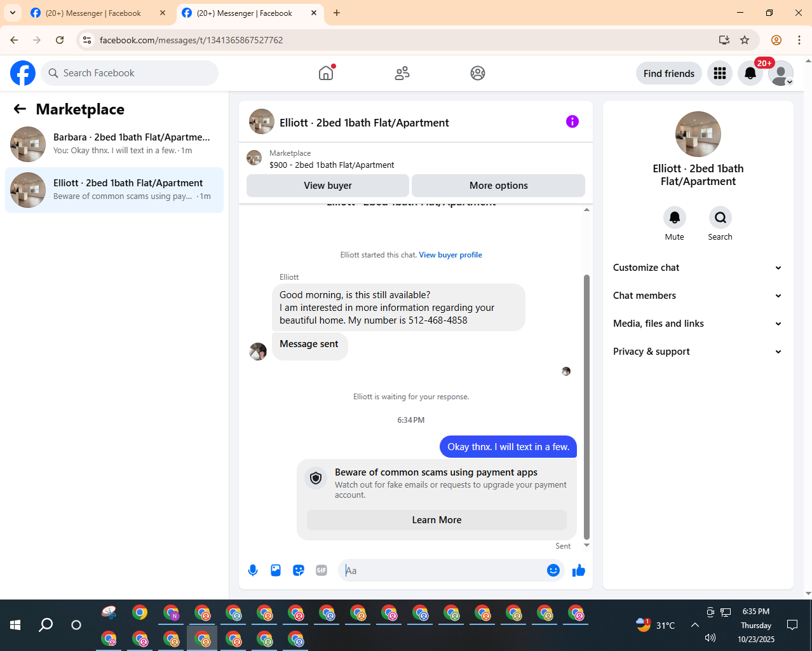Click Elliott's Good morning message bubble

tap(398, 308)
